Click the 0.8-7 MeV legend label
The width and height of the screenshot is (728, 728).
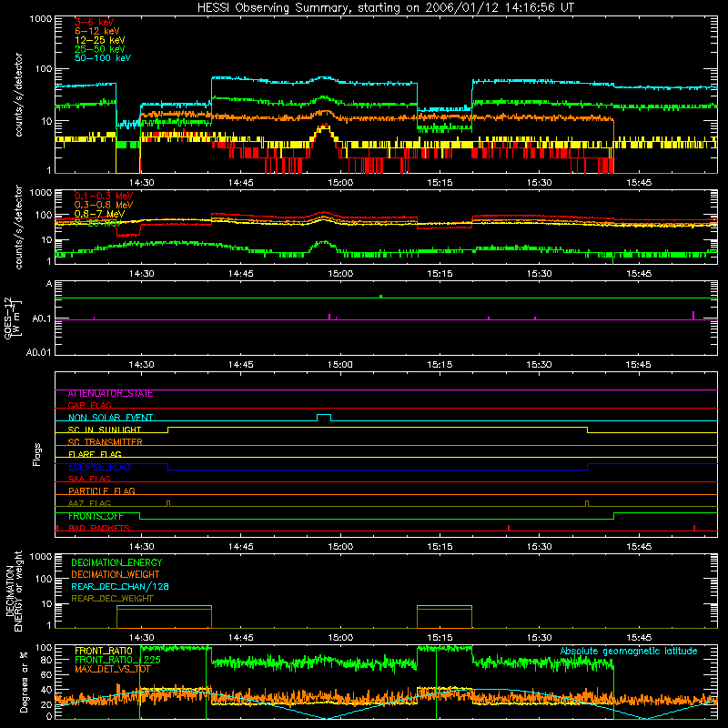[x=99, y=214]
